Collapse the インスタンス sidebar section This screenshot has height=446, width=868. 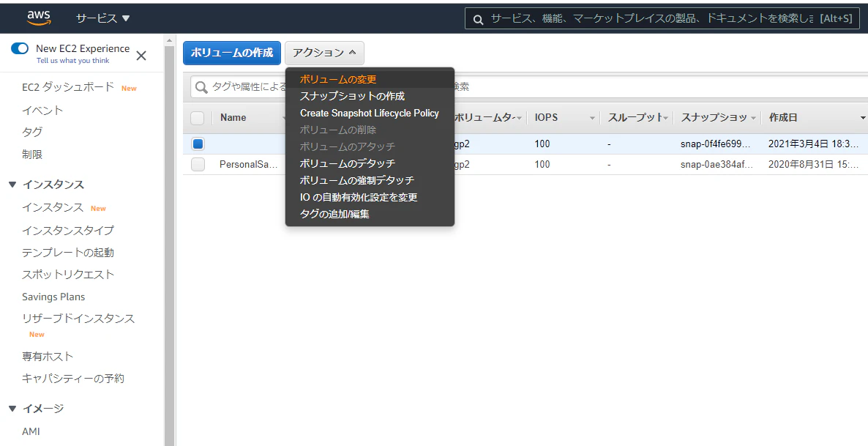(12, 185)
